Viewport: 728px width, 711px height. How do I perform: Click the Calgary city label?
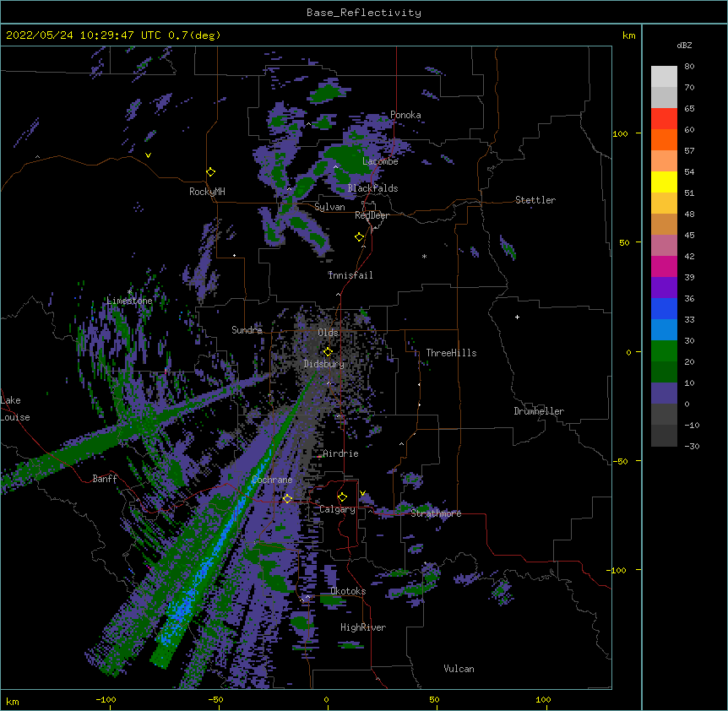[337, 509]
